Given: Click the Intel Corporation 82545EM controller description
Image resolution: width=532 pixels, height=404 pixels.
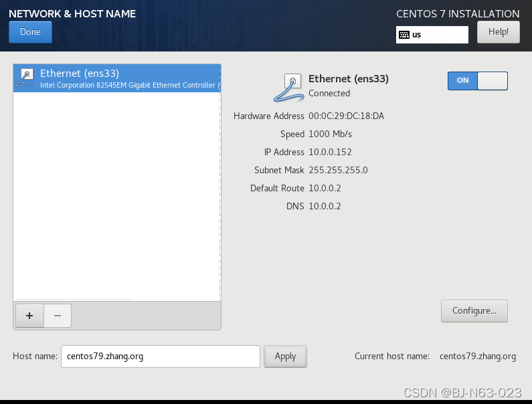Looking at the screenshot, I should (x=130, y=85).
